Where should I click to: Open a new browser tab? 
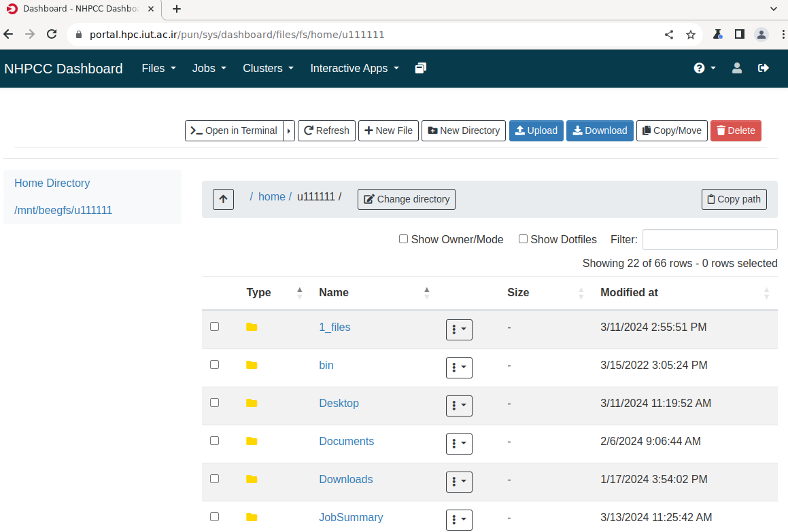point(176,9)
